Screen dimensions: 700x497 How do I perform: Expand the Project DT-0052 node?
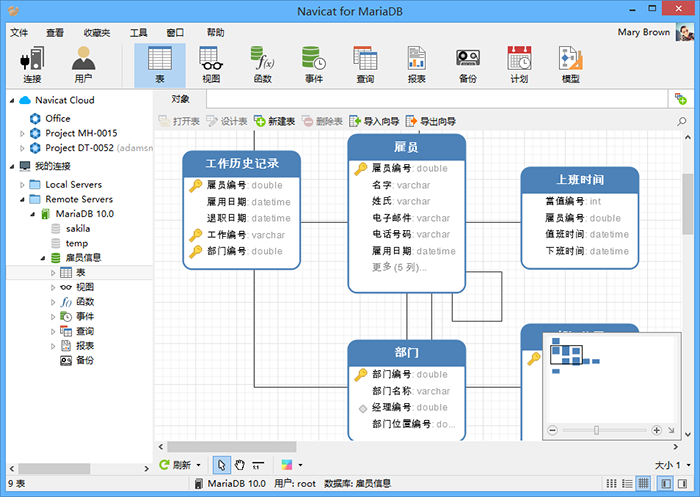click(22, 148)
